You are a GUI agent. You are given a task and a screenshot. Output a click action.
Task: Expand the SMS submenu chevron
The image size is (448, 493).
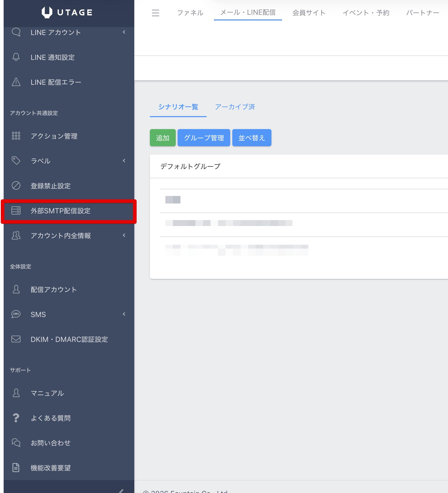pos(124,314)
